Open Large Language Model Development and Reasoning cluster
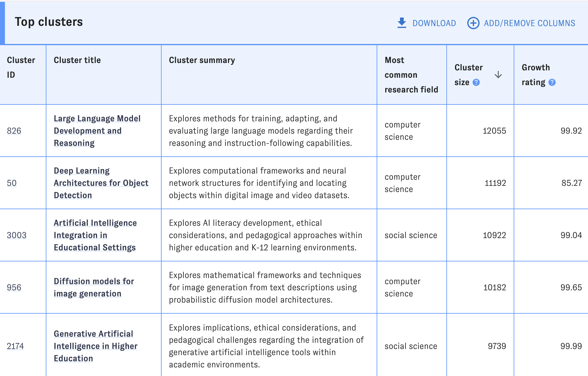This screenshot has width=588, height=376. 97,131
